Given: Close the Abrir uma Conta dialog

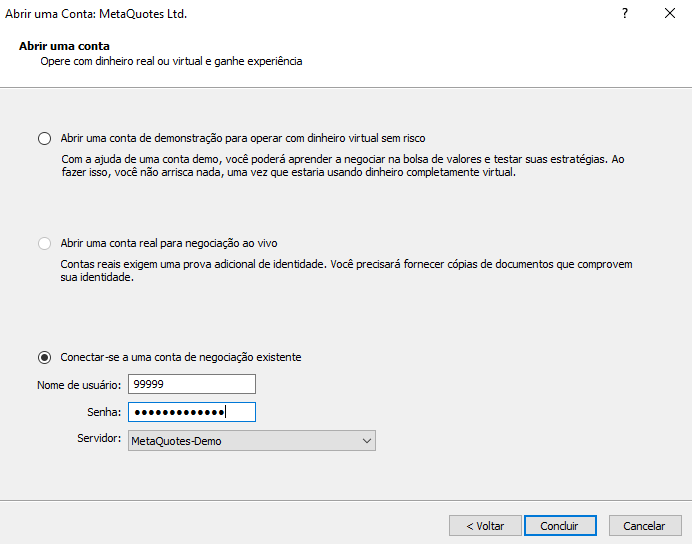Looking at the screenshot, I should pos(669,14).
